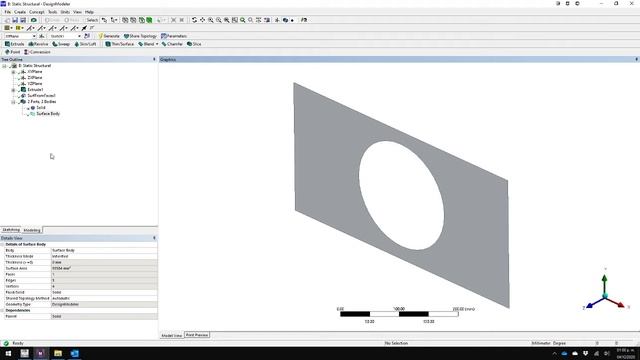Select the Solid body tree item
Screen dimensions: 640x360
point(41,108)
